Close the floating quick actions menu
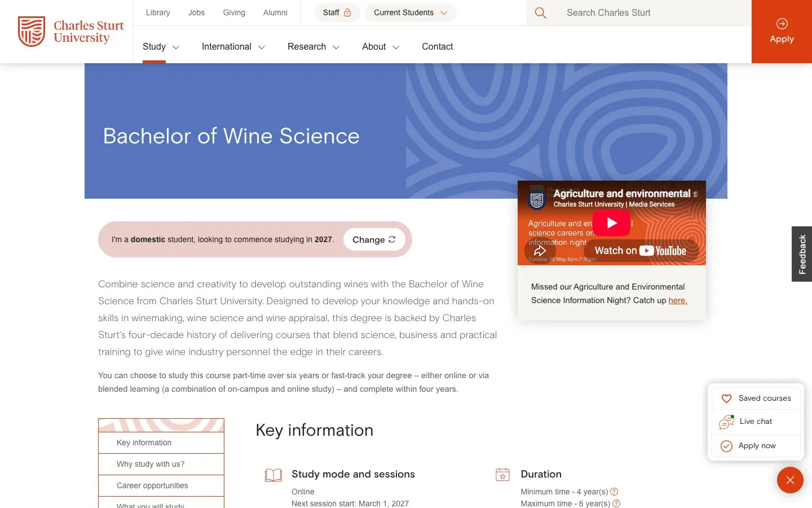Viewport: 812px width, 508px height. (790, 480)
